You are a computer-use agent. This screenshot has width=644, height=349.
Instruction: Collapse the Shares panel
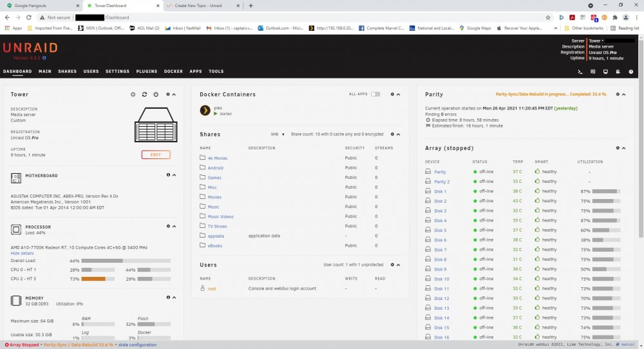tap(399, 135)
